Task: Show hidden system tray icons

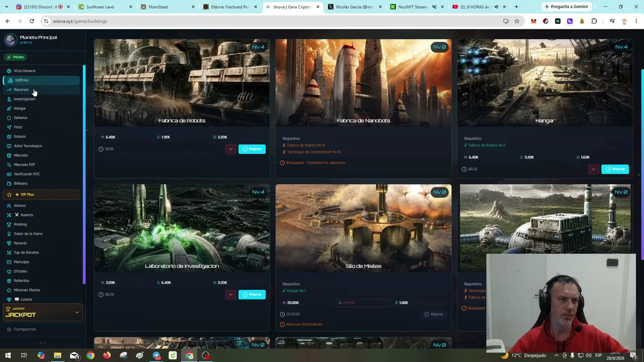Action: point(555,355)
